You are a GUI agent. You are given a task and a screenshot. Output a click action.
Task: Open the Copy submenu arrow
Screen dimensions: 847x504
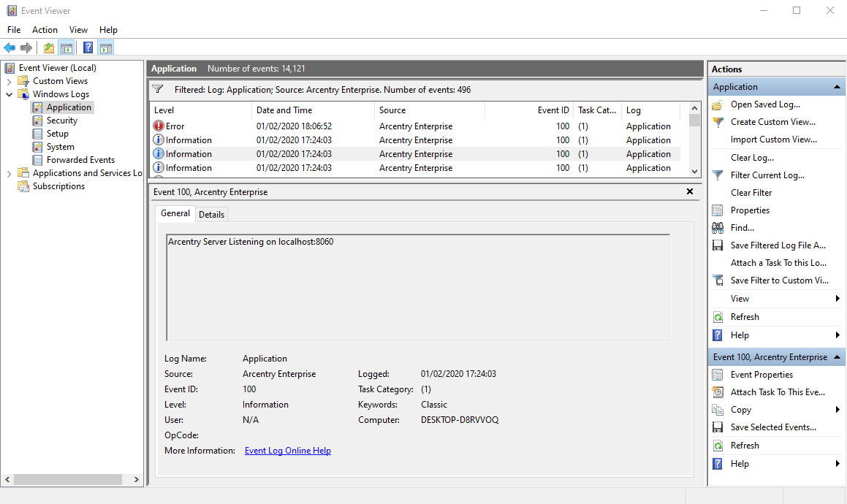pos(837,410)
